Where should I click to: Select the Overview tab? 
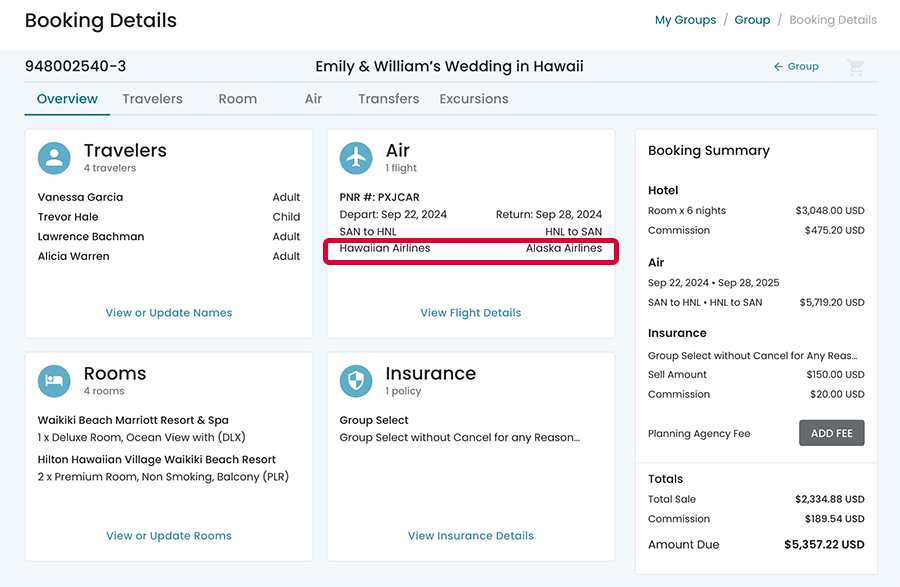pyautogui.click(x=67, y=99)
